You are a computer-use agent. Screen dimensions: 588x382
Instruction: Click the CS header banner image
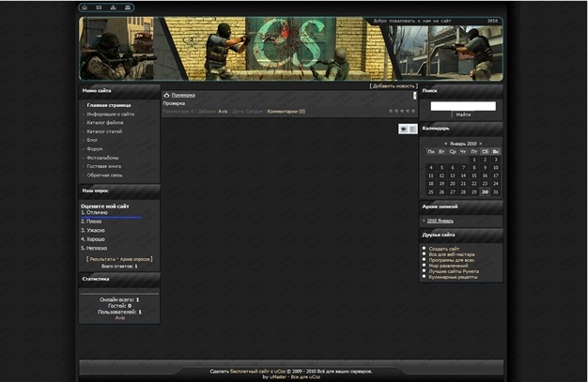pos(290,49)
